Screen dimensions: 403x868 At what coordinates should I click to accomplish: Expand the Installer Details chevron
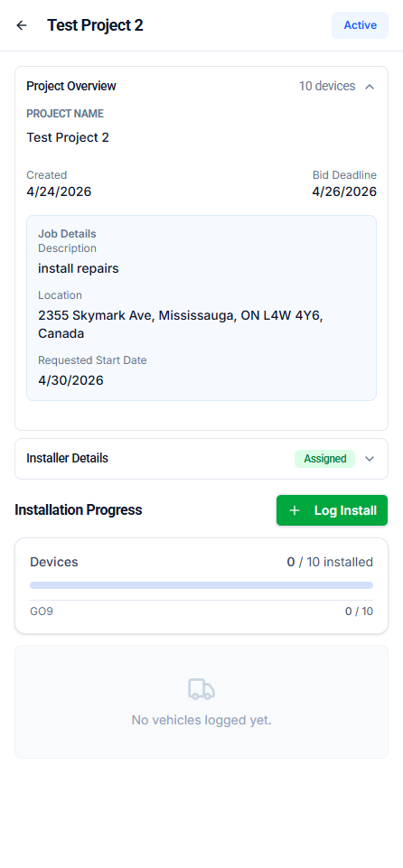[370, 459]
